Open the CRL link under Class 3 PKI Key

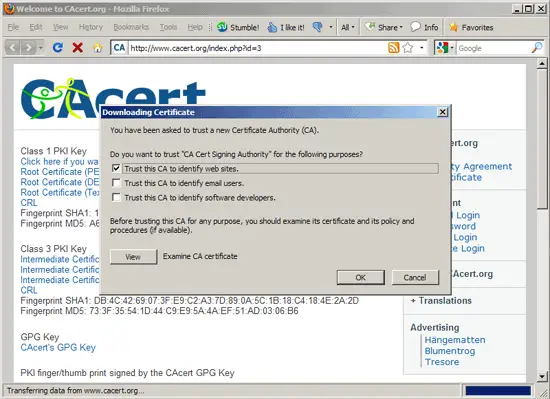click(29, 290)
